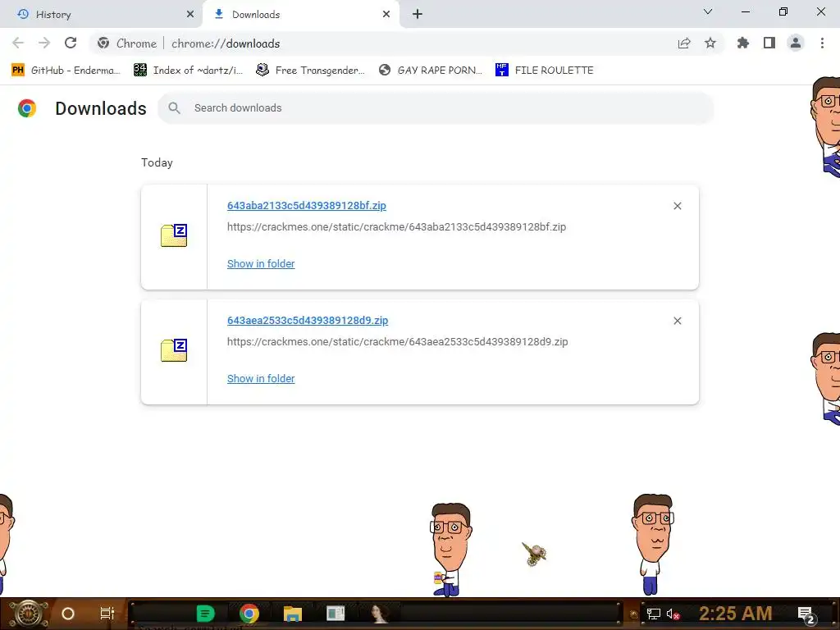Open the news-style app on taskbar

click(336, 614)
